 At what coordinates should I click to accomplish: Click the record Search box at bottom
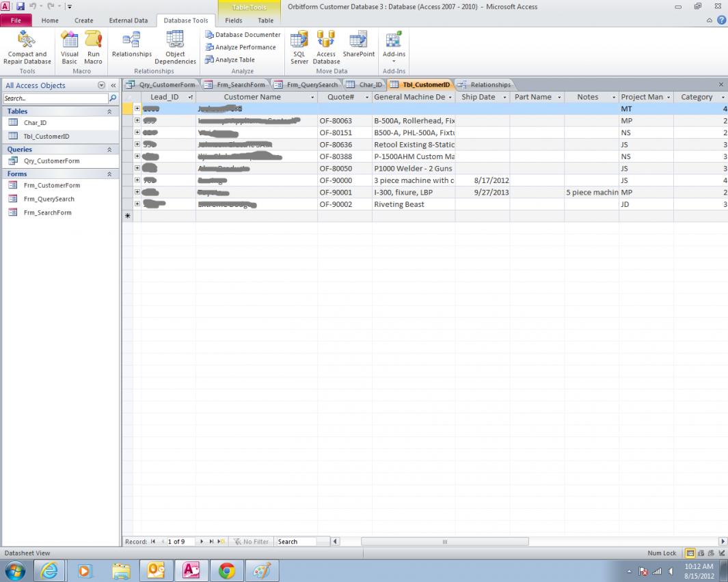(296, 542)
